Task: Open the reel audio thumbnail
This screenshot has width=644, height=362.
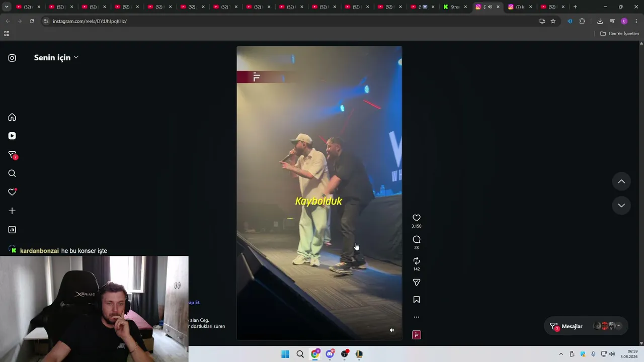Action: [x=417, y=335]
